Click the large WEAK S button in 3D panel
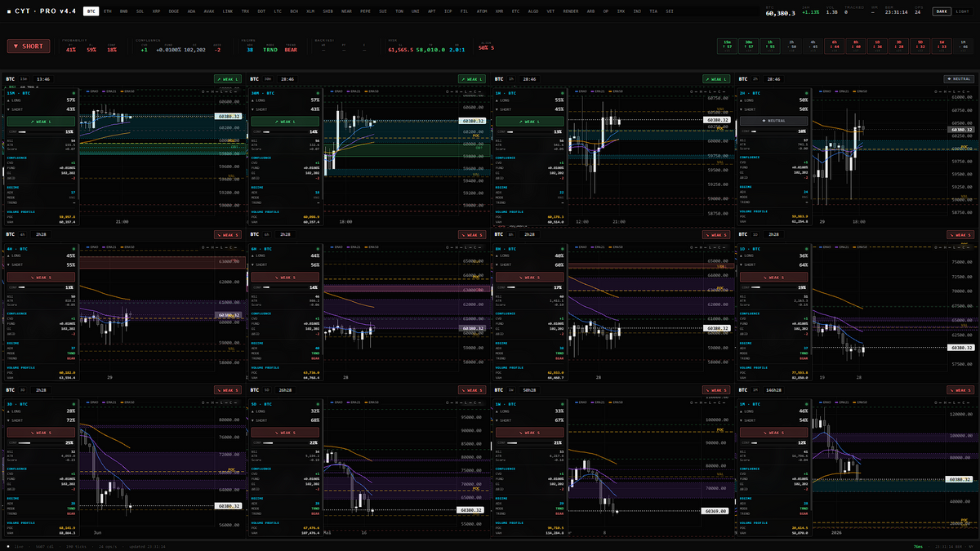This screenshot has width=980, height=551. coord(41,431)
